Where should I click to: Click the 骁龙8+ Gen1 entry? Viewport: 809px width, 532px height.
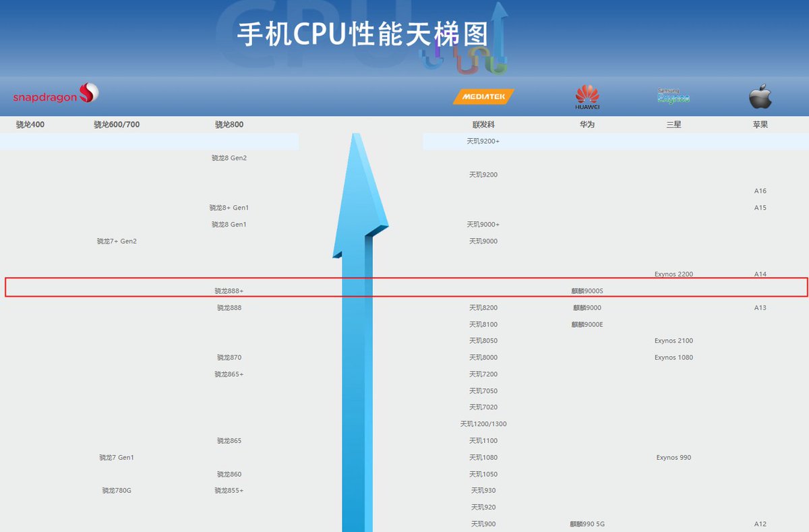tap(229, 208)
